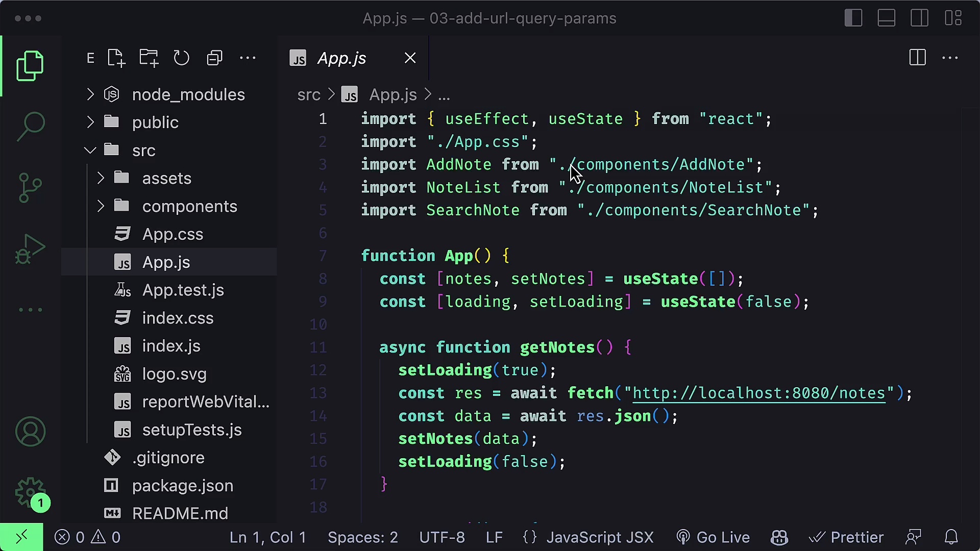Click the New File icon in explorer
The width and height of the screenshot is (980, 551).
click(x=116, y=58)
